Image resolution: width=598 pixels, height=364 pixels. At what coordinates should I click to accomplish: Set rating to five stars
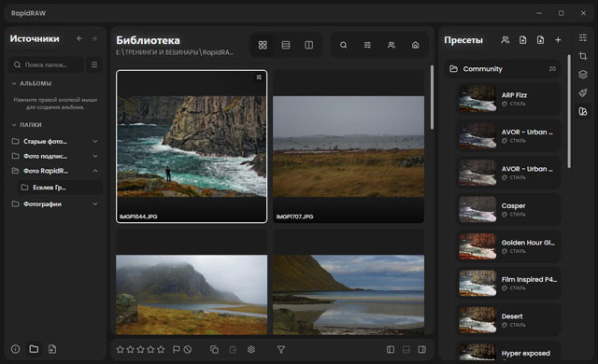[x=161, y=349]
